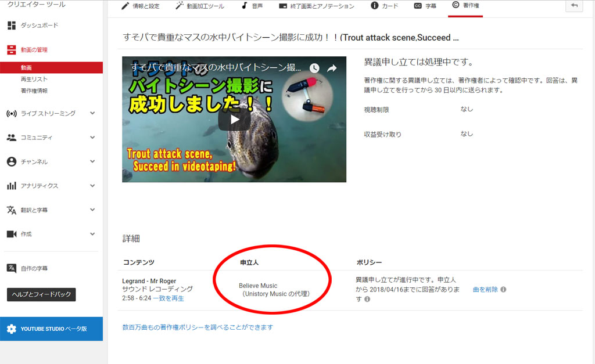Click the back arrow button at top right
The image size is (595, 364).
(574, 6)
